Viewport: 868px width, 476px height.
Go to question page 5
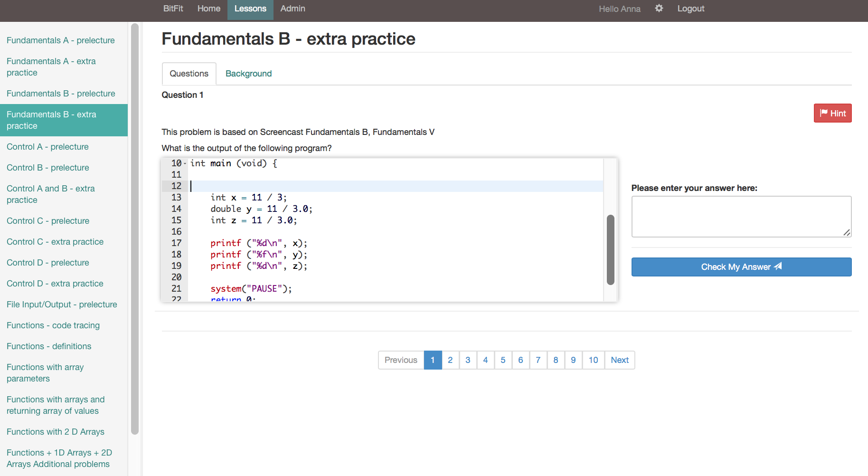coord(503,360)
